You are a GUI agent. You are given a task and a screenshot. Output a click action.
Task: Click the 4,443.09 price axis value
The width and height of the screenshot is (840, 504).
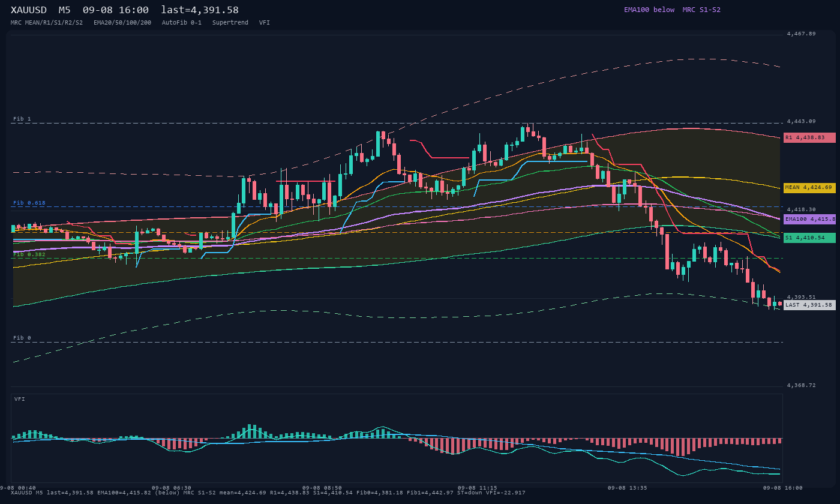(x=801, y=121)
